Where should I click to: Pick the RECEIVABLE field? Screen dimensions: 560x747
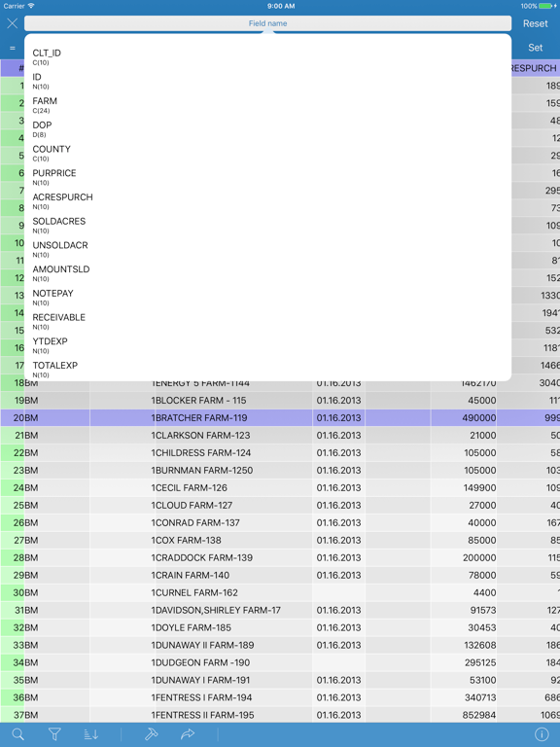pos(267,322)
